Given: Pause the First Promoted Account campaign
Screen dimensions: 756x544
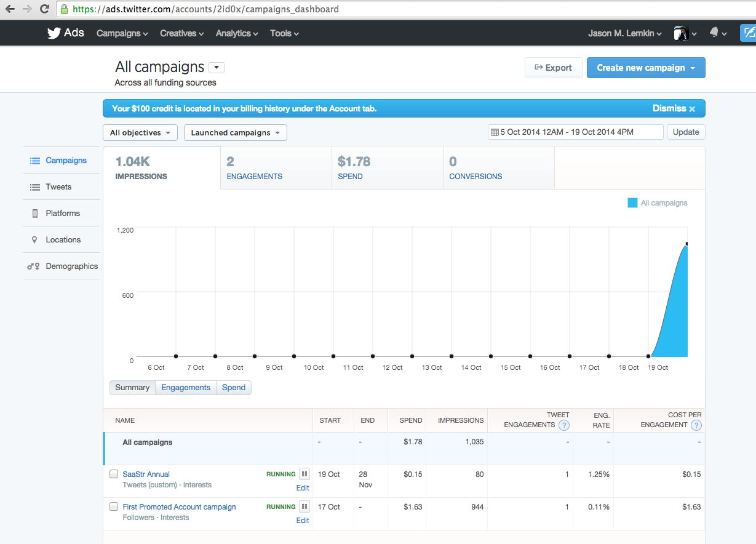Looking at the screenshot, I should tap(304, 506).
